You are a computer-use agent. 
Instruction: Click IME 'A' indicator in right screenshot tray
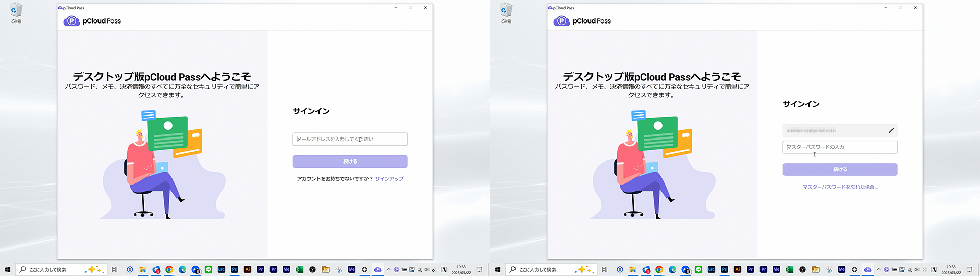[x=934, y=269]
